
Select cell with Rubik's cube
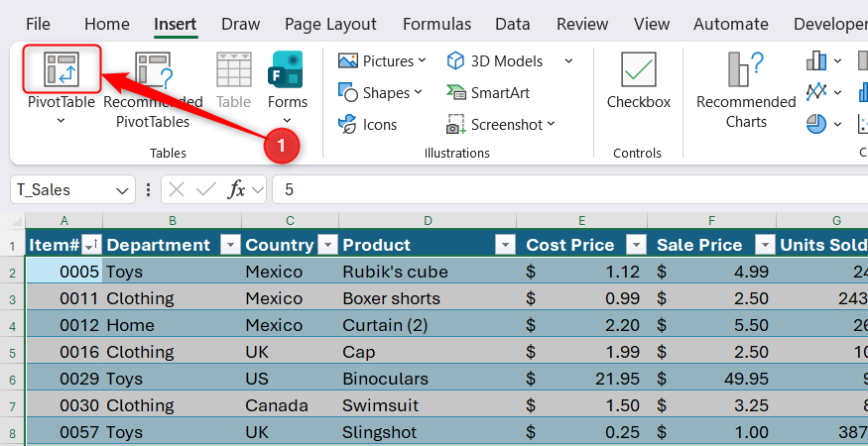428,272
